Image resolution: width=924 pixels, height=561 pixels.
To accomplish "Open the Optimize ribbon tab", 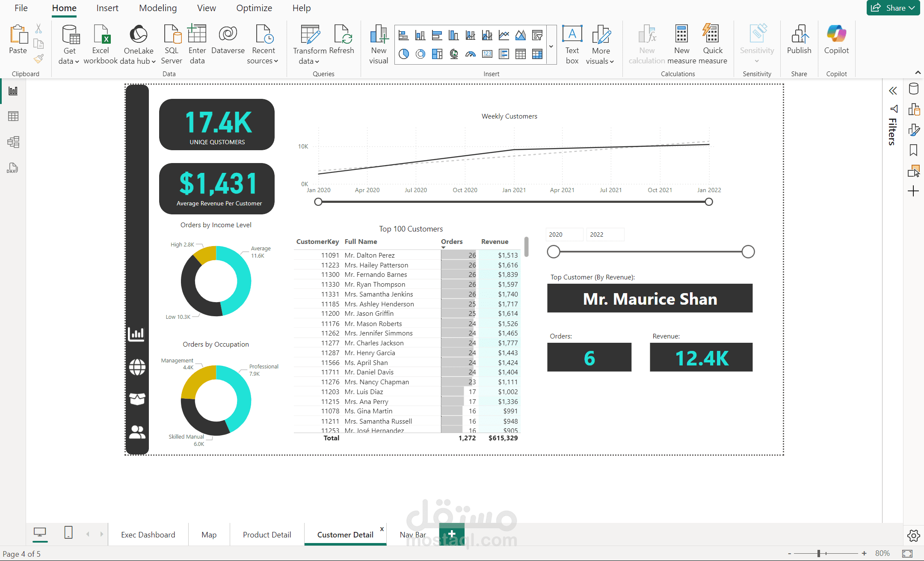I will tap(254, 8).
